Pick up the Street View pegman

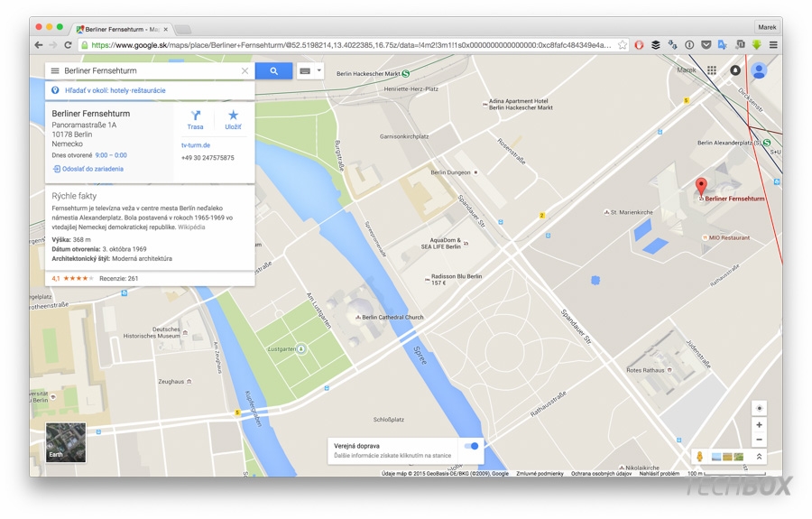pos(699,457)
